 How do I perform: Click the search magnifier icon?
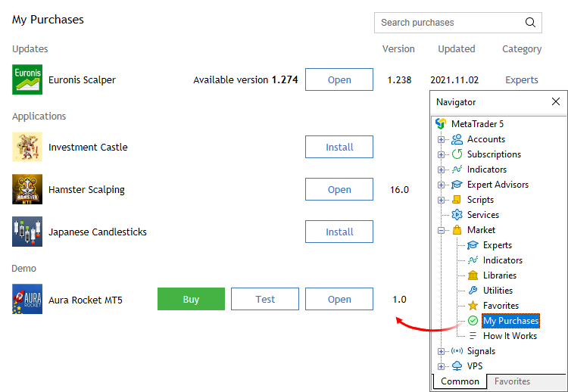point(530,23)
